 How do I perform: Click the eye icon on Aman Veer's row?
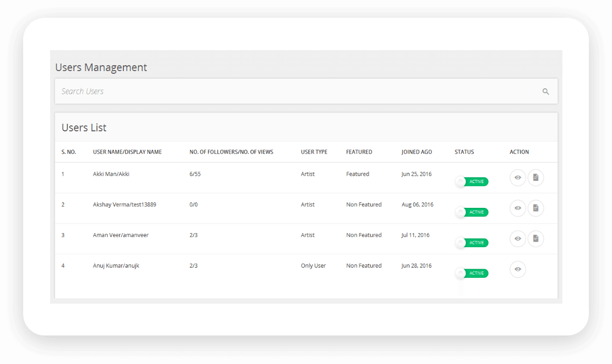point(518,239)
